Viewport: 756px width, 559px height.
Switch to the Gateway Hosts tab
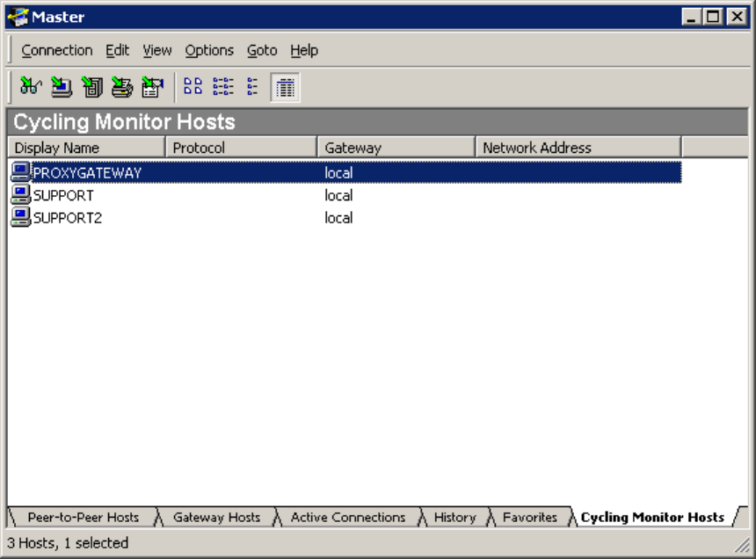(x=216, y=517)
